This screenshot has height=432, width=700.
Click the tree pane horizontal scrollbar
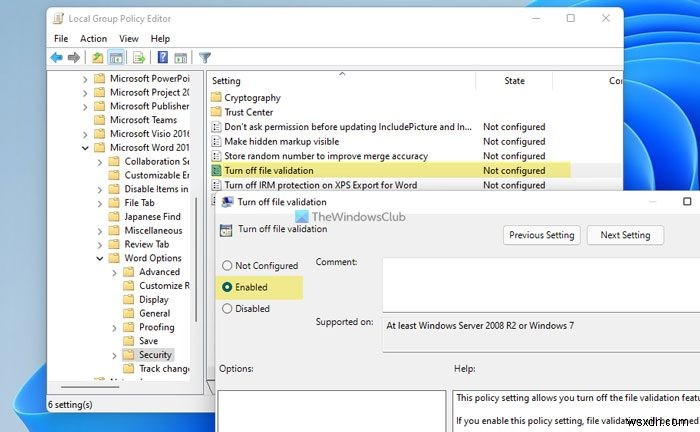(89, 386)
